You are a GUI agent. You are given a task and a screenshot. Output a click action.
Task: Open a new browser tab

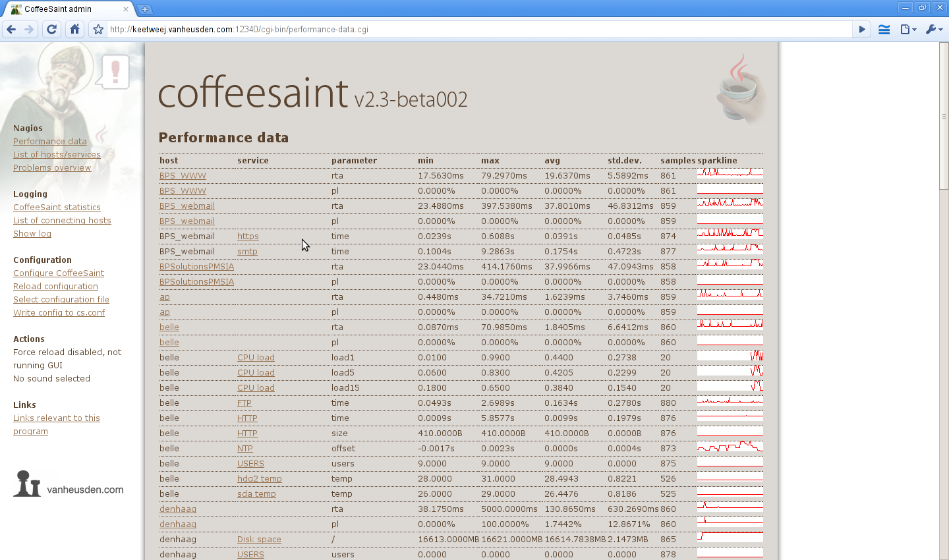click(145, 9)
